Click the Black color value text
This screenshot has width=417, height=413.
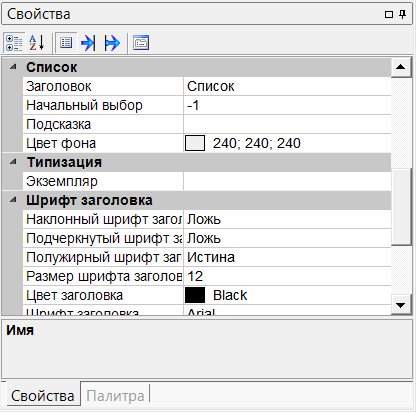click(x=230, y=295)
